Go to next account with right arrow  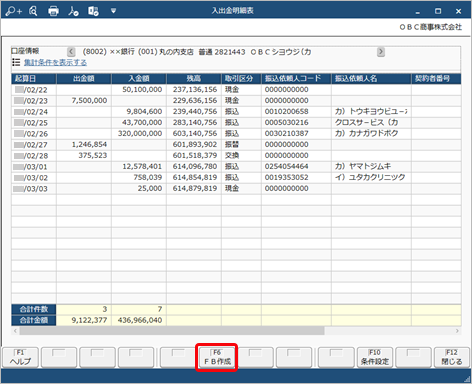click(x=381, y=52)
